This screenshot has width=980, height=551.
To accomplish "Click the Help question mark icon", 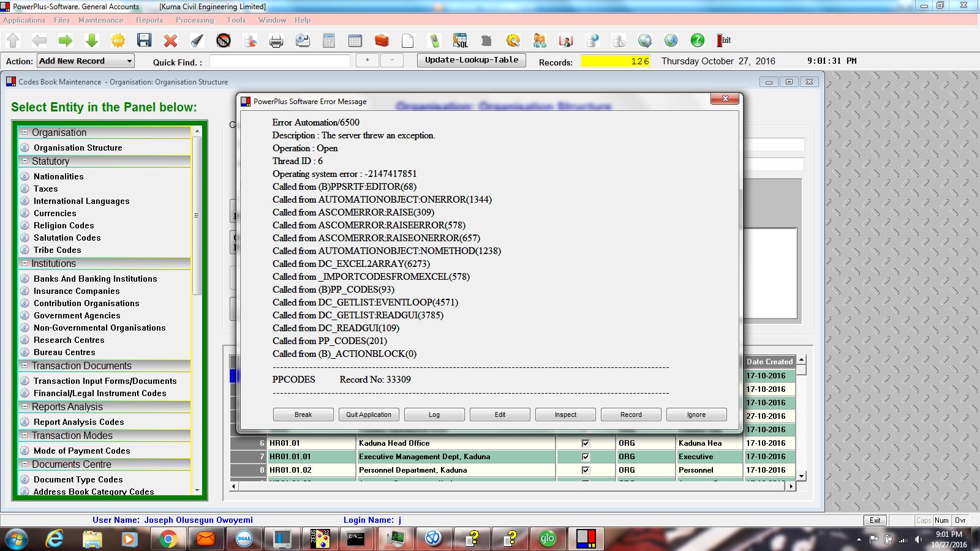I will (697, 40).
